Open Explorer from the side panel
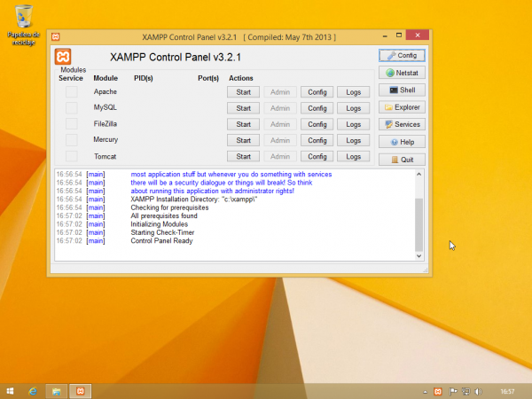Viewport: 532px width, 399px height. pyautogui.click(x=402, y=107)
